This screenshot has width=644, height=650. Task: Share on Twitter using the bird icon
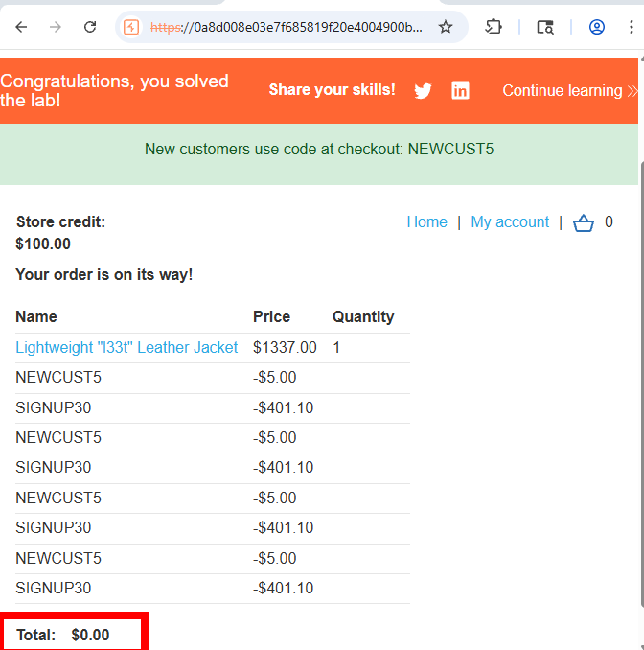423,90
